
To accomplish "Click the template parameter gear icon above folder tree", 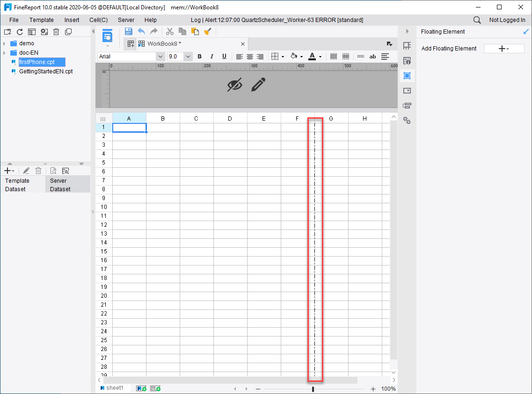I will pyautogui.click(x=44, y=32).
